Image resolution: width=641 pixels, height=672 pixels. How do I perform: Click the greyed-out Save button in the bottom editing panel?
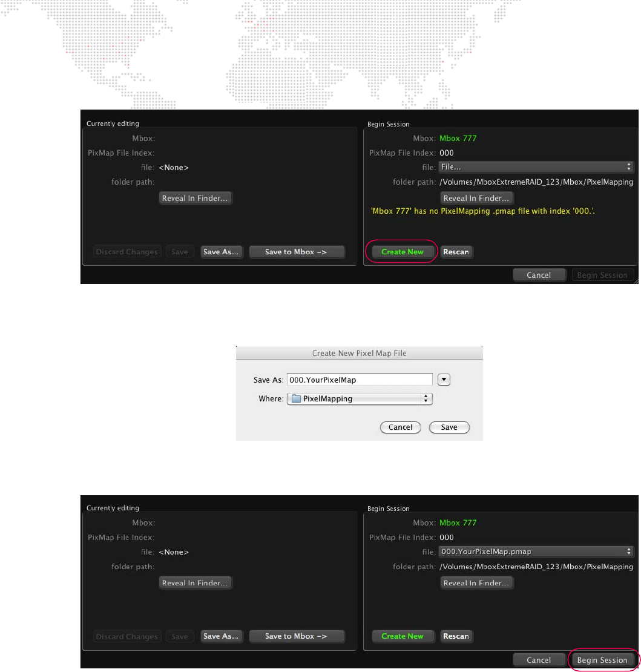[x=180, y=636]
